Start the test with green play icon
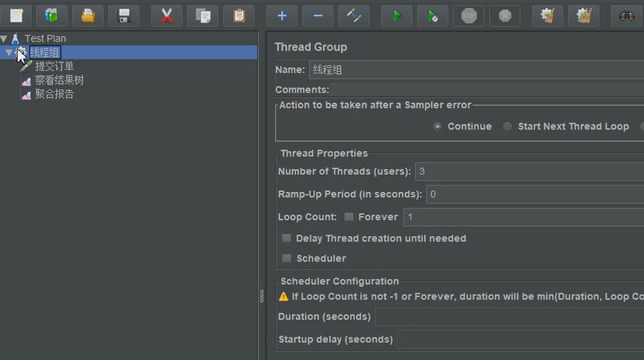This screenshot has height=360, width=644. (397, 15)
